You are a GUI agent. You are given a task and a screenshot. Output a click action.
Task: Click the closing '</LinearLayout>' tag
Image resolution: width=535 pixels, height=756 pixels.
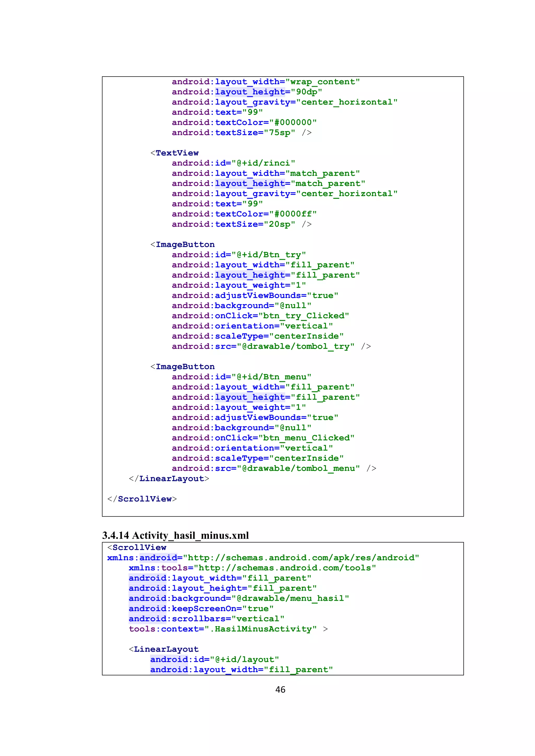169,478
